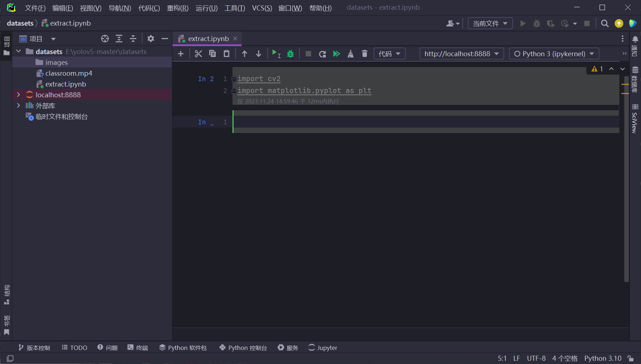Collapse the datasets root folder
The height and width of the screenshot is (364, 641).
(19, 52)
